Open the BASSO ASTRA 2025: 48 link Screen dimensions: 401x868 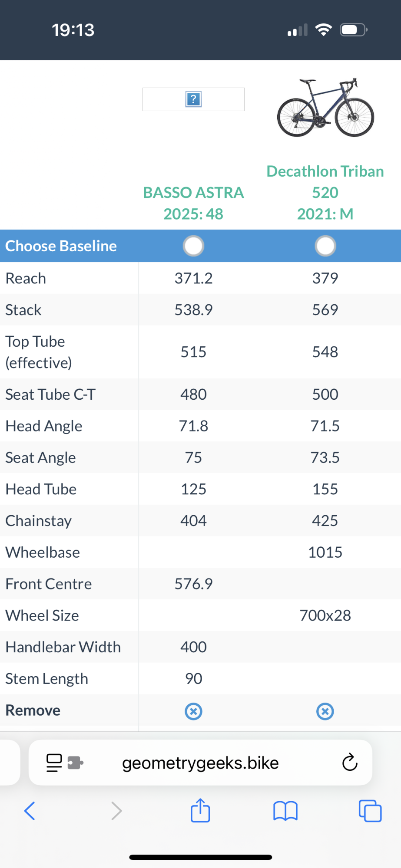[193, 203]
